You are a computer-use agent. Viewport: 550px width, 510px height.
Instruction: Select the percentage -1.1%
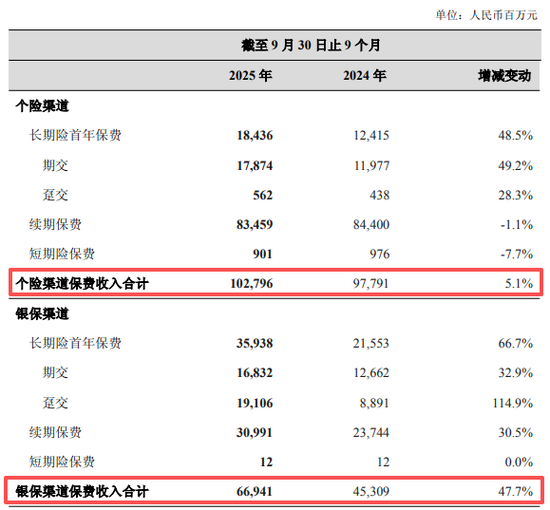tap(516, 224)
